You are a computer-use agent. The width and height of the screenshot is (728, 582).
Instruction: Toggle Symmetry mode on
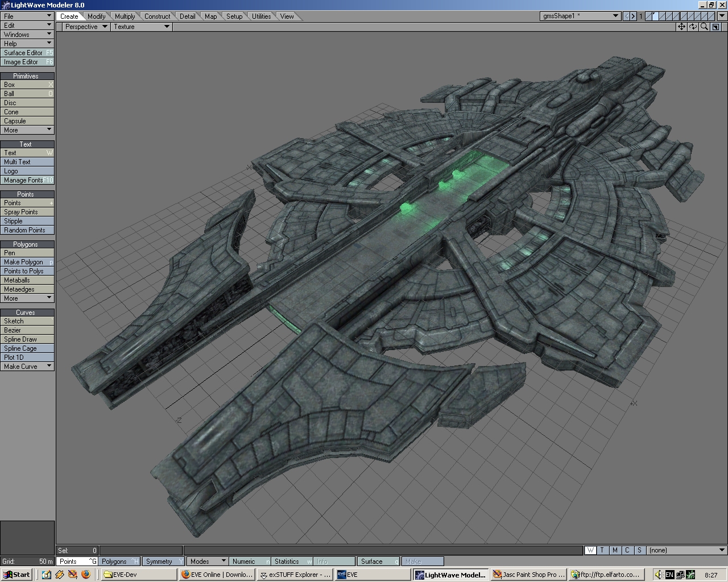pyautogui.click(x=163, y=562)
